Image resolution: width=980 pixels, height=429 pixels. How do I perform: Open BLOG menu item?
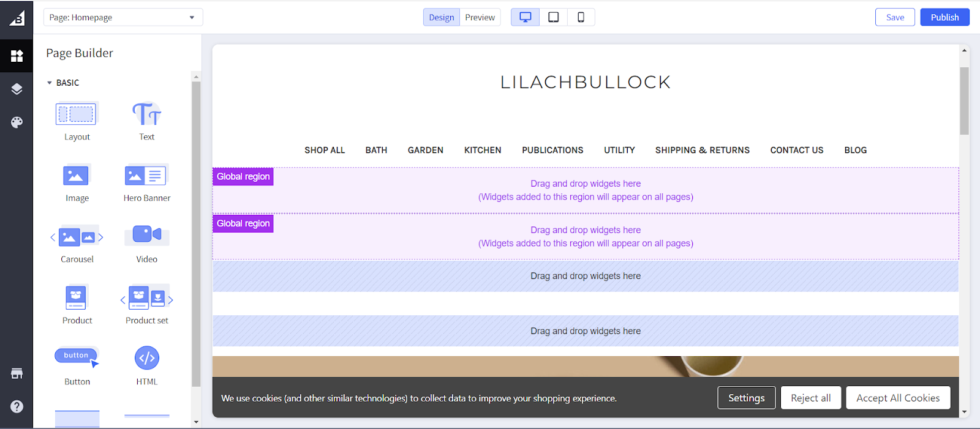856,150
